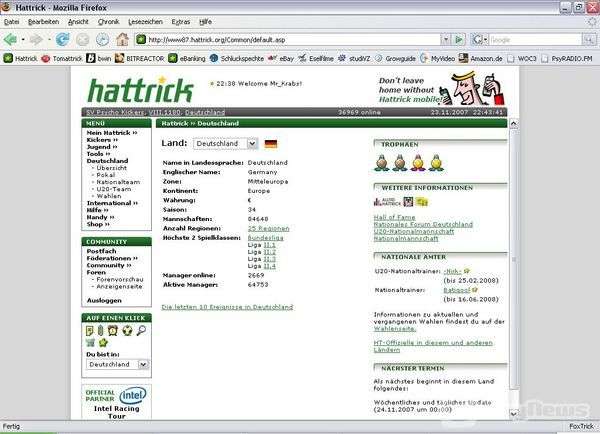Open the BITREACTOR bookmark
This screenshot has width=600, height=434.
[140, 59]
